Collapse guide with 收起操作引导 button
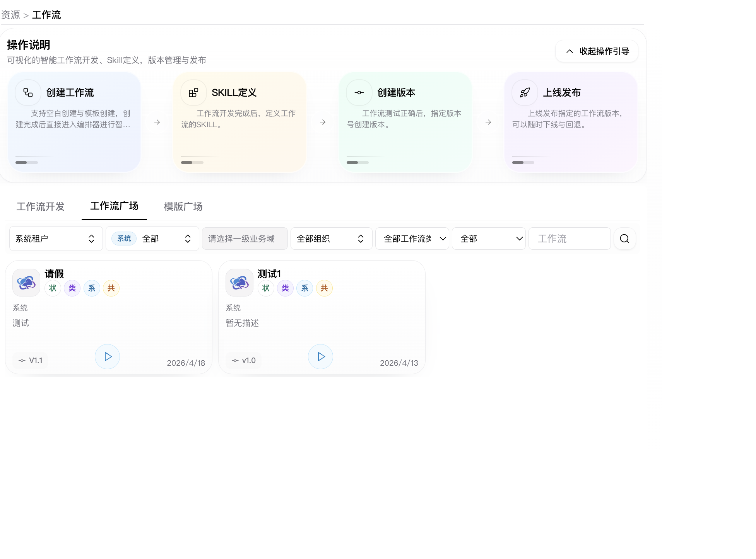756x559 pixels. [597, 51]
